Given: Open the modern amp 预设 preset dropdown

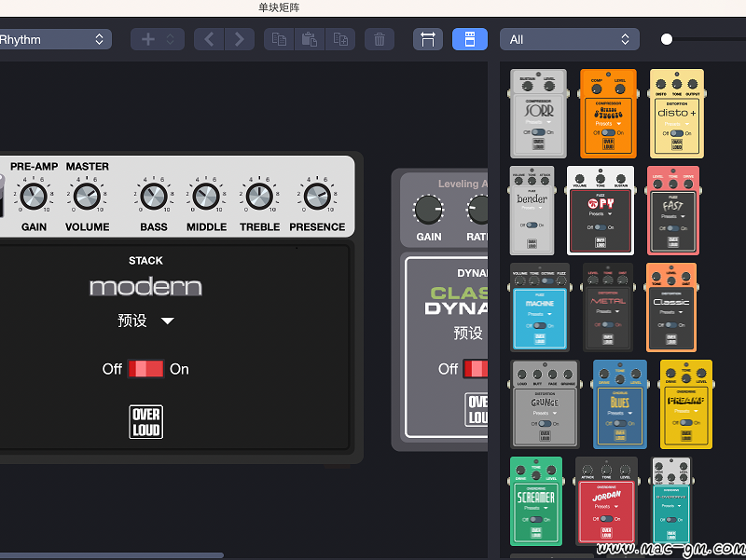Looking at the screenshot, I should 145,321.
